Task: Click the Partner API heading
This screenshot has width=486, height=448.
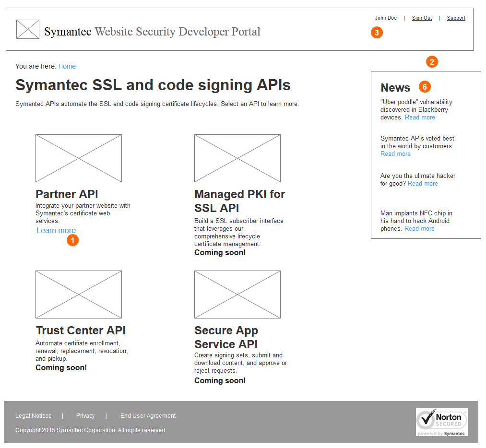Action: (67, 194)
